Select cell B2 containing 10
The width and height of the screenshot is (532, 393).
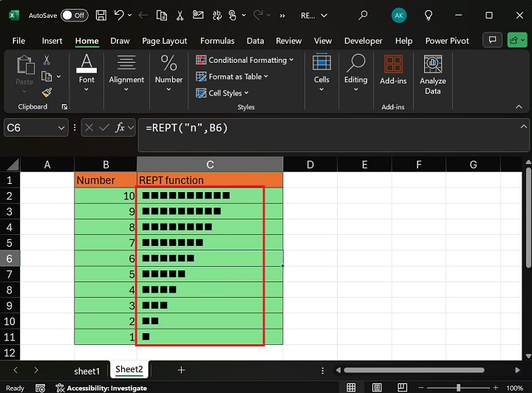pos(106,196)
